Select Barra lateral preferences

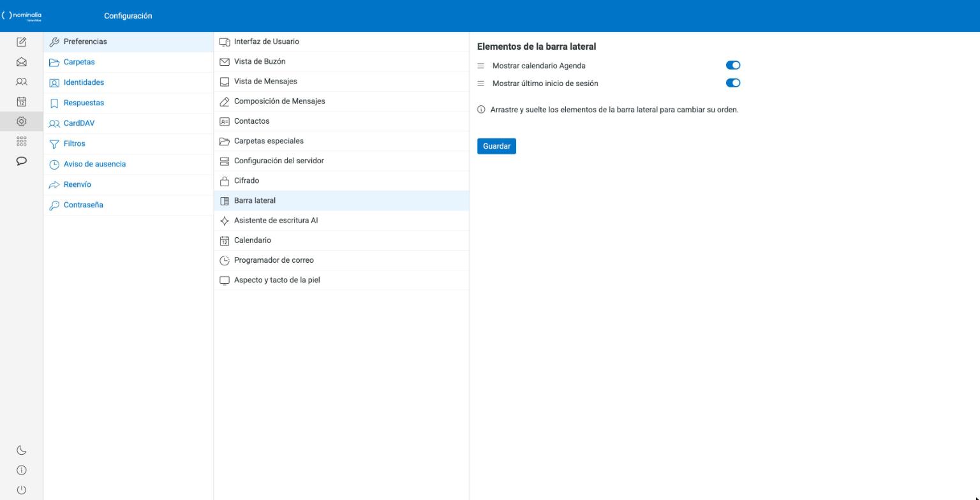point(341,200)
